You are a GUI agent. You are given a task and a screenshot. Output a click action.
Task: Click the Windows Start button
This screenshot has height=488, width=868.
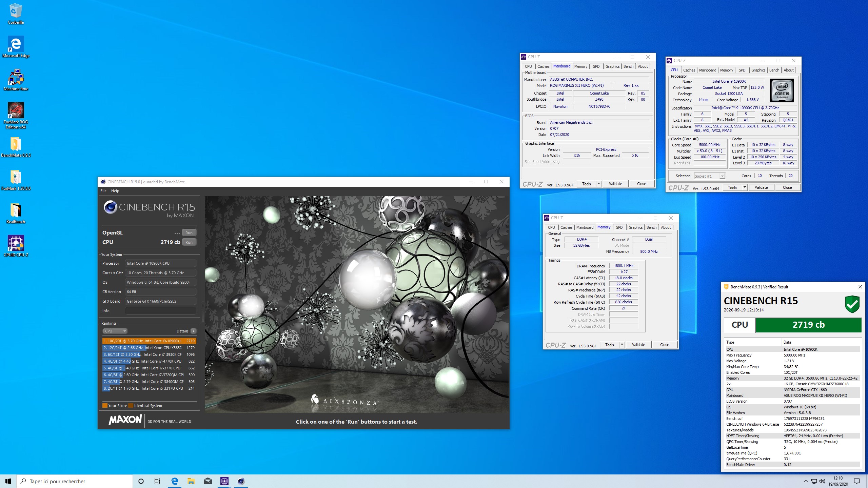pyautogui.click(x=8, y=481)
